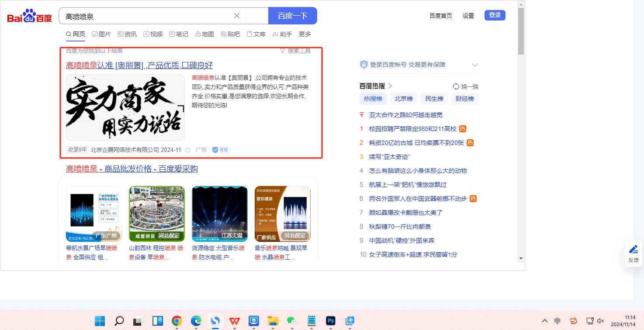Open Google Chrome from the taskbar

click(177, 321)
